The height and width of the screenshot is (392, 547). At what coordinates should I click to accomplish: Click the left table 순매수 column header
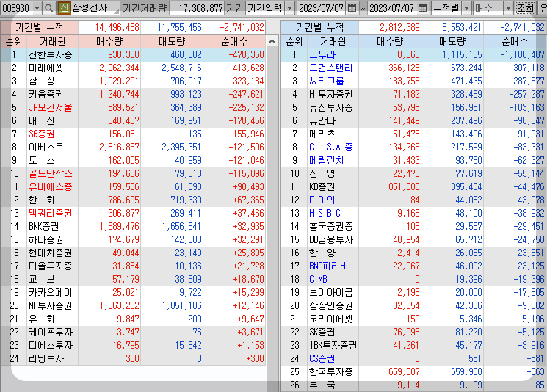(234, 42)
